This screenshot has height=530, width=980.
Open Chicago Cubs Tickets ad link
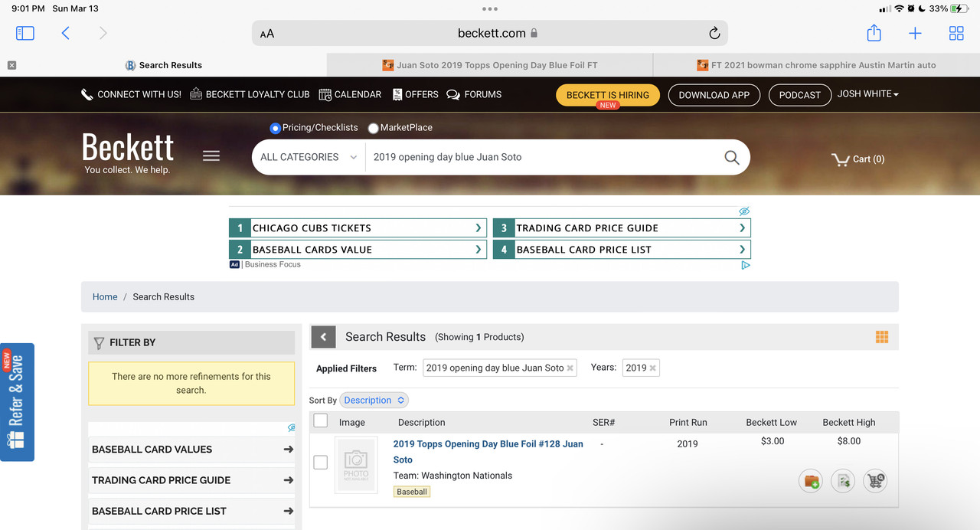[x=358, y=228]
